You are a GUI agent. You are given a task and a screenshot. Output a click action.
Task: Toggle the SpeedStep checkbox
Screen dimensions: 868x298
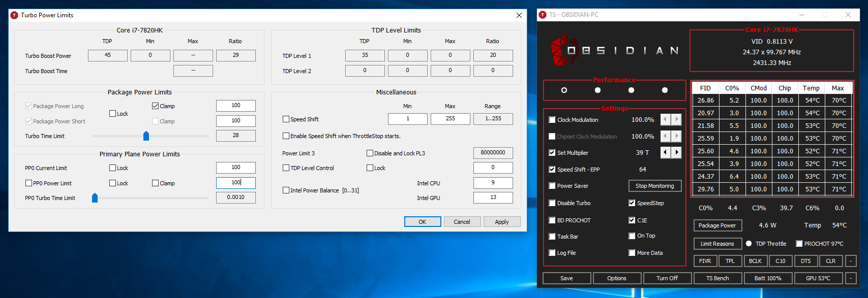point(632,203)
